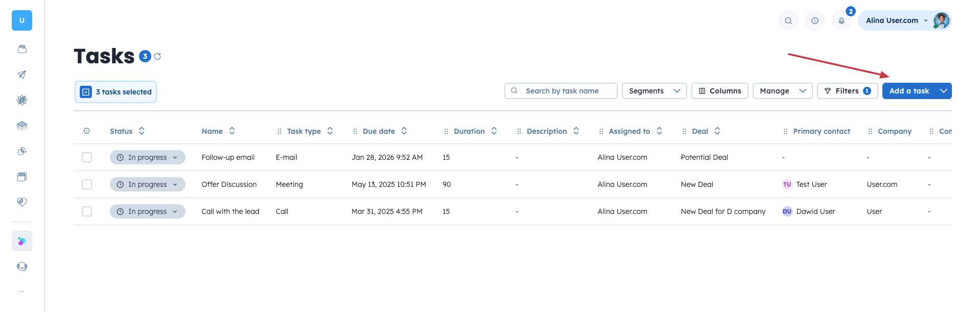
Task: Open the headset support icon in sidebar
Action: (x=22, y=267)
